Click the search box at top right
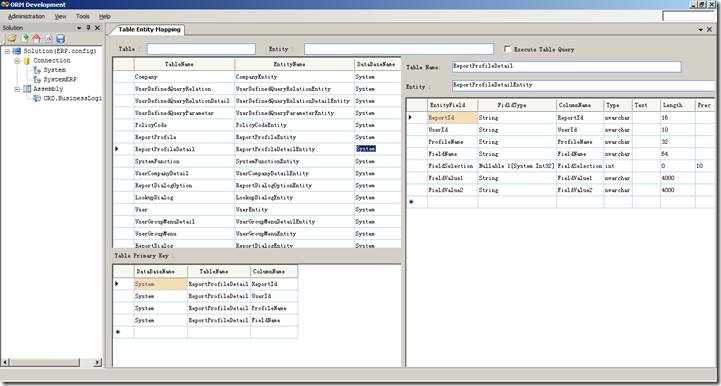The image size is (721, 386). tap(689, 16)
